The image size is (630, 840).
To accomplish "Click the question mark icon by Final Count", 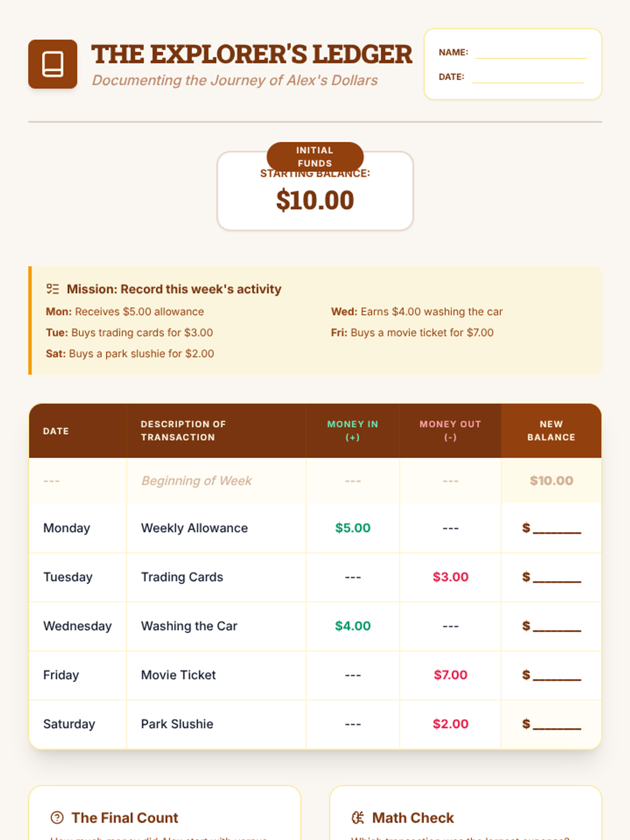I will (57, 817).
